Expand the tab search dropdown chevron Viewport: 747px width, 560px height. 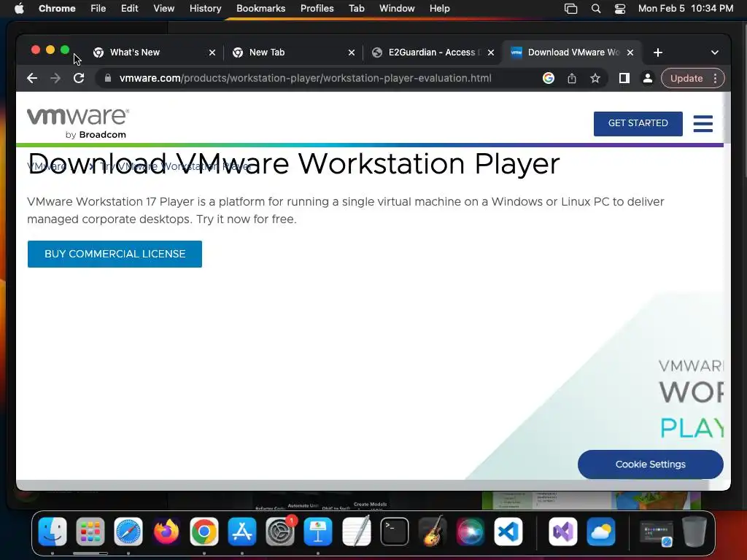click(x=715, y=52)
